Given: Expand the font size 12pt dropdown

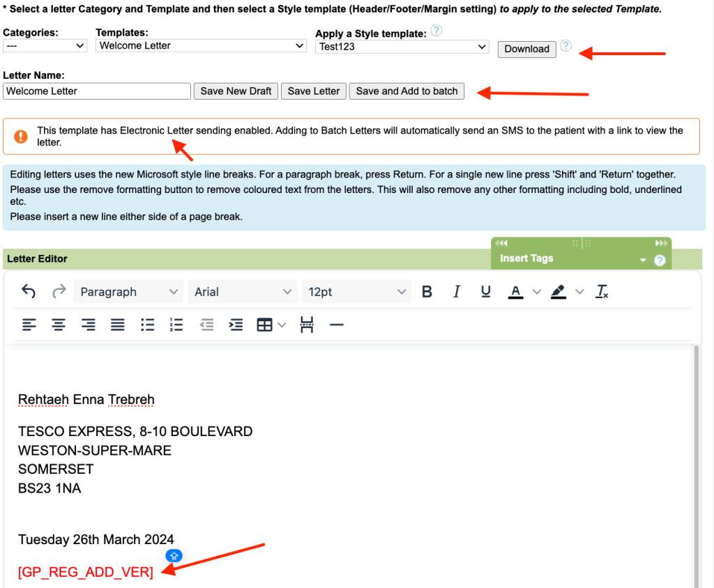Looking at the screenshot, I should [356, 292].
